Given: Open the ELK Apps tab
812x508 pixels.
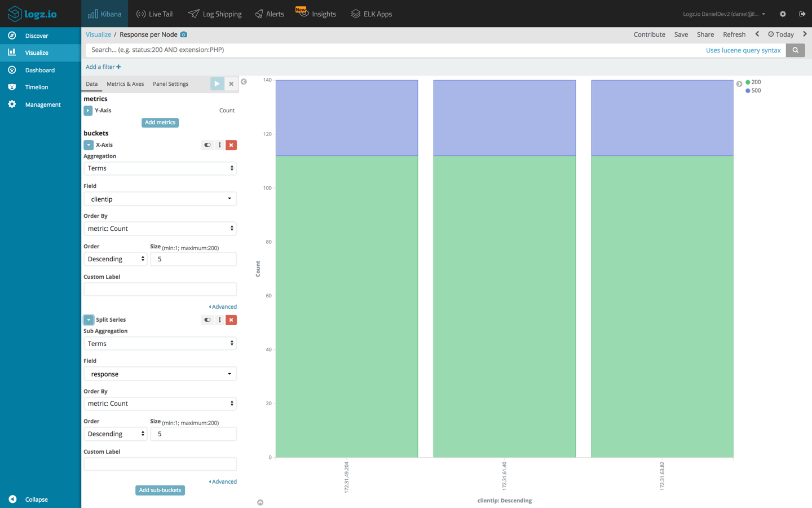Looking at the screenshot, I should 372,14.
